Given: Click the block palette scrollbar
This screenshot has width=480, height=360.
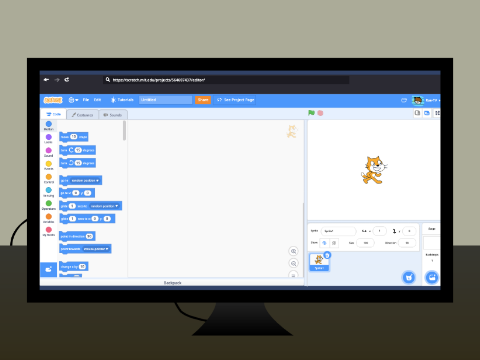Looking at the screenshot, I should click(124, 131).
